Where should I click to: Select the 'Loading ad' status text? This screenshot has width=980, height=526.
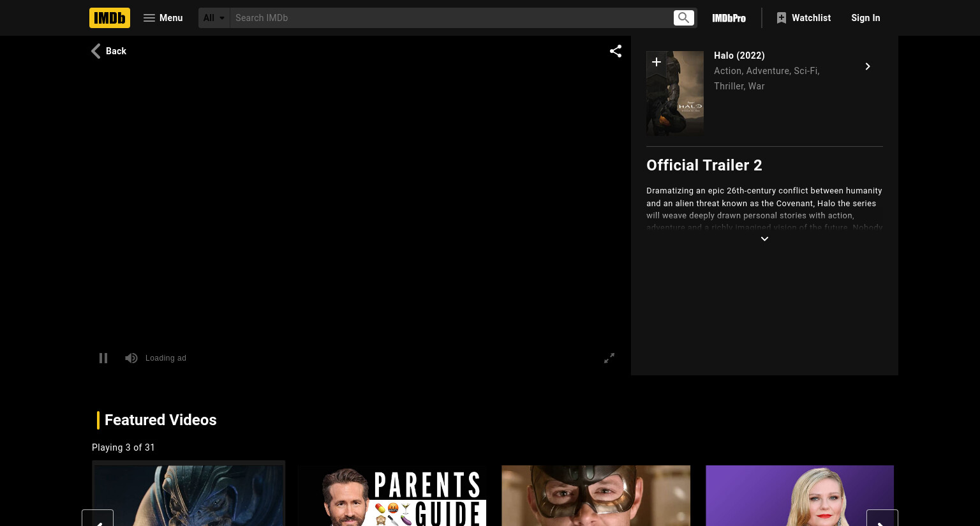[x=166, y=358]
